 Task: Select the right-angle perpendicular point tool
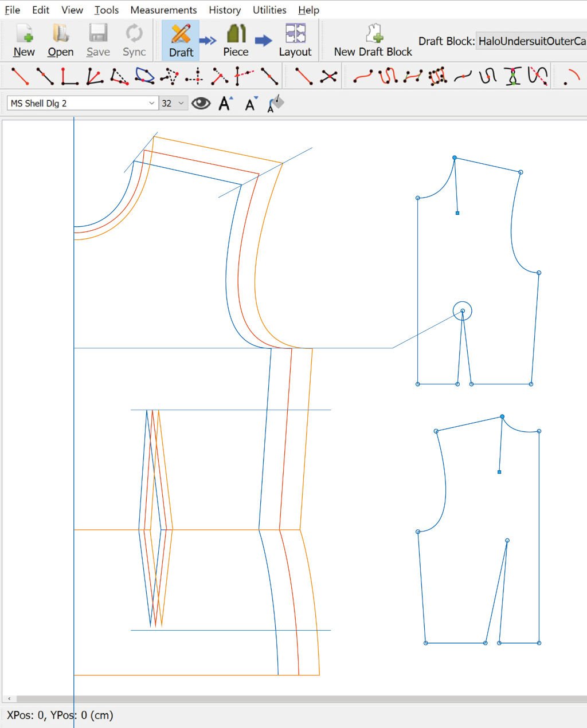click(69, 76)
